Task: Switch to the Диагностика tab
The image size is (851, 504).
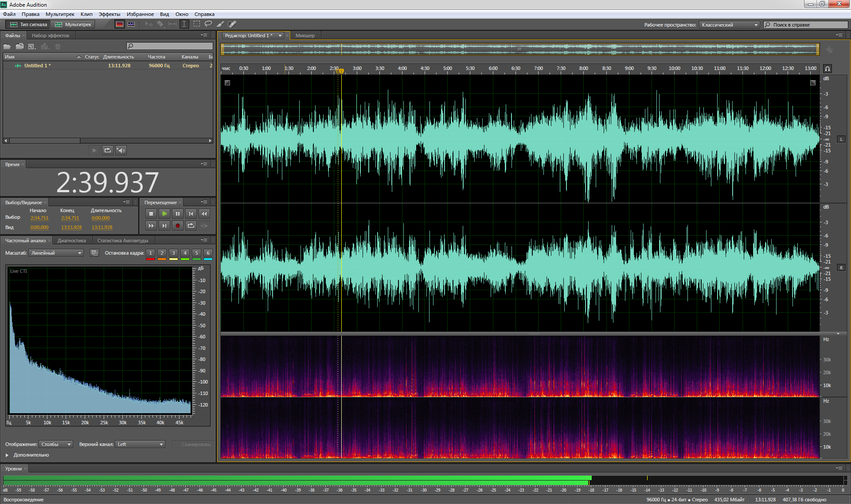Action: pos(71,240)
